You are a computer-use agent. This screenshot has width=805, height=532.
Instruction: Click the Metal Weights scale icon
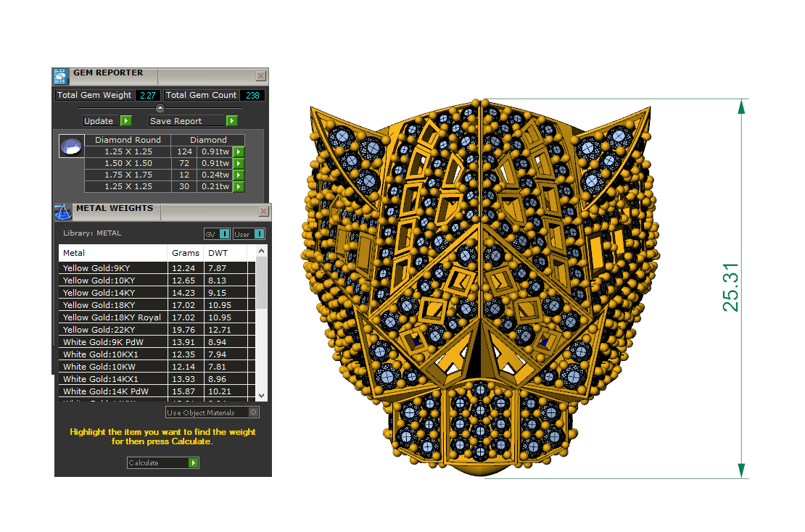pos(63,211)
